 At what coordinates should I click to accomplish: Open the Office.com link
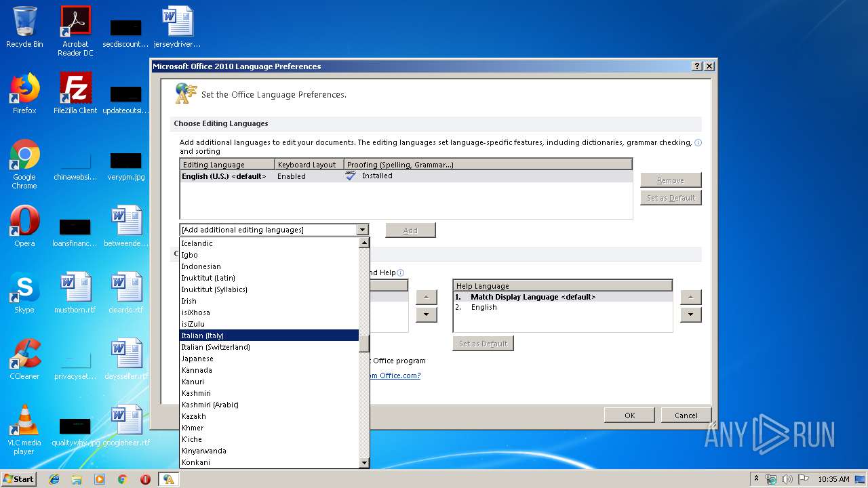pos(395,375)
